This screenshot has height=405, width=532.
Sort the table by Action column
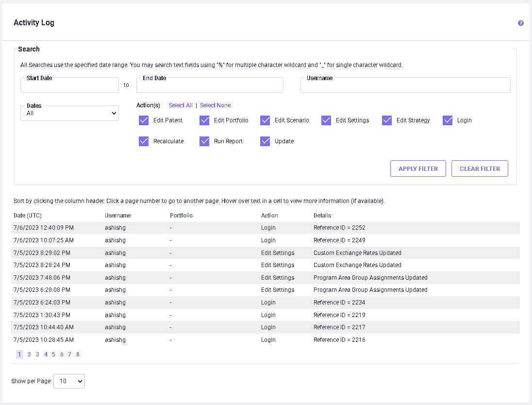pos(269,216)
